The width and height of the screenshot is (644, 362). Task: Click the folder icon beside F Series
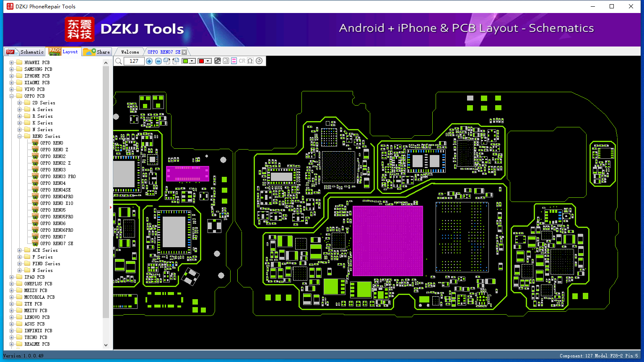27,257
